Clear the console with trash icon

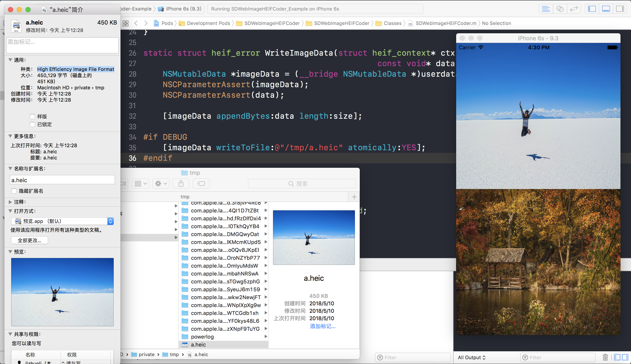(605, 357)
